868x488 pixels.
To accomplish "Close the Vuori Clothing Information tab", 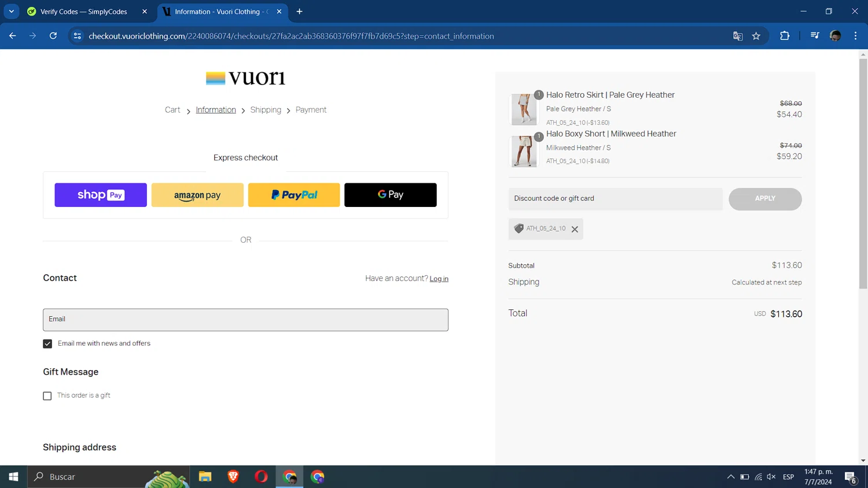I will tap(279, 12).
